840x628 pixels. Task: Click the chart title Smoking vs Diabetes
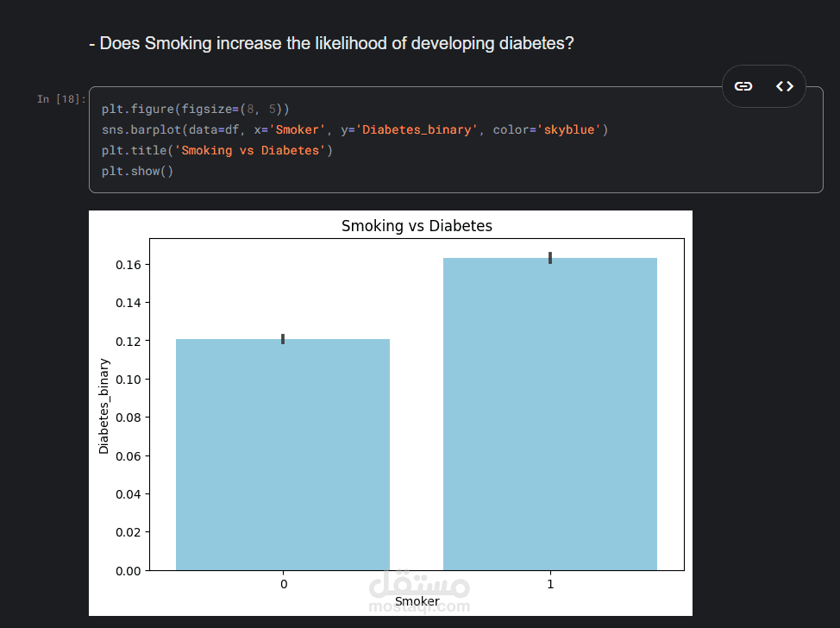click(x=417, y=226)
